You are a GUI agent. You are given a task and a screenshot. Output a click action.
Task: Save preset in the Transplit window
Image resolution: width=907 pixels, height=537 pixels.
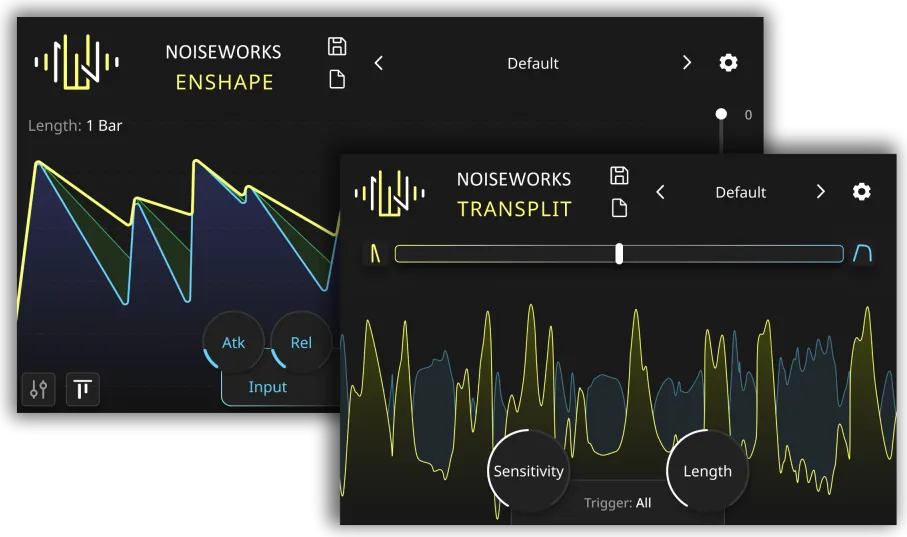(x=619, y=175)
